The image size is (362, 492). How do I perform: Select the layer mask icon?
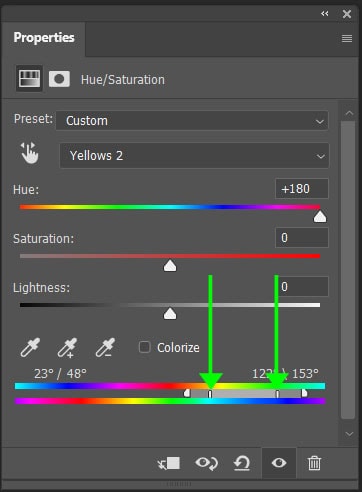(x=59, y=79)
